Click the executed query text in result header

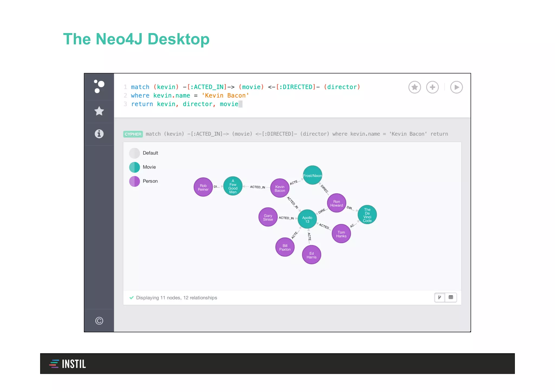[x=297, y=134]
